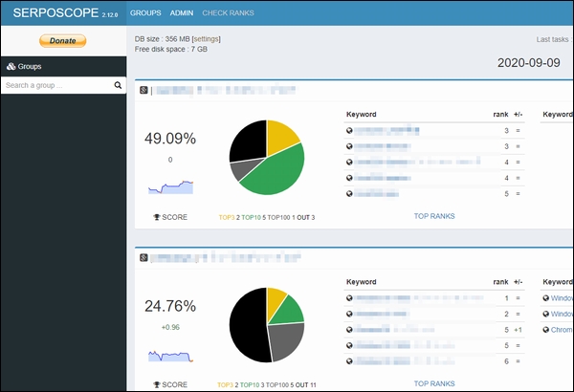
Task: Click the SERPOSCOPE logo title
Action: [x=55, y=12]
